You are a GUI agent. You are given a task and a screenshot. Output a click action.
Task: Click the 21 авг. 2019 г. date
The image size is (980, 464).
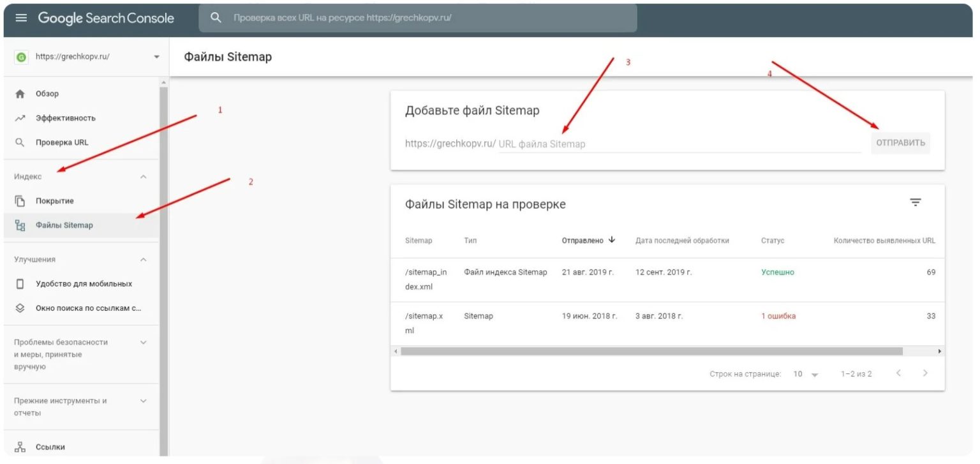(x=588, y=273)
